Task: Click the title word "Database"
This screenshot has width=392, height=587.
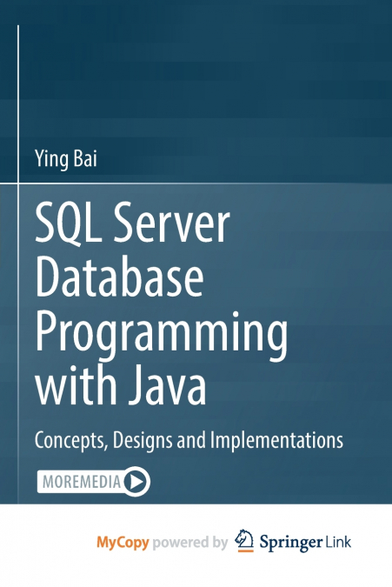Action: (x=120, y=277)
